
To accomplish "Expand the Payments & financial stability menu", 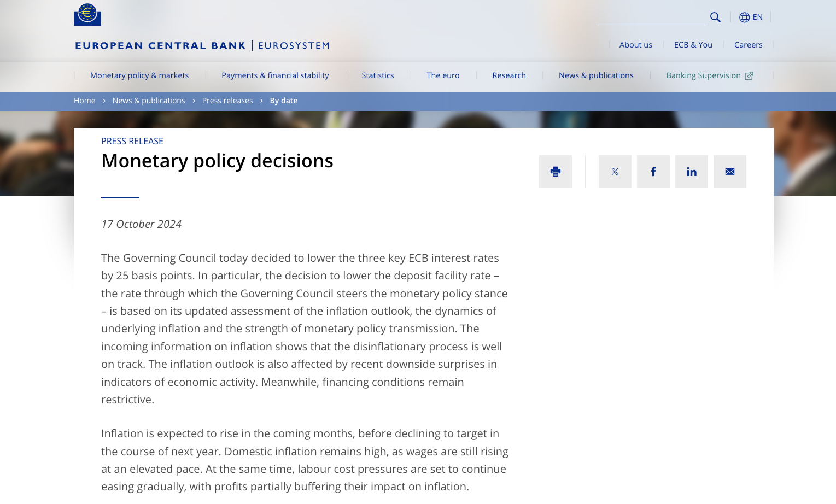I will (275, 75).
